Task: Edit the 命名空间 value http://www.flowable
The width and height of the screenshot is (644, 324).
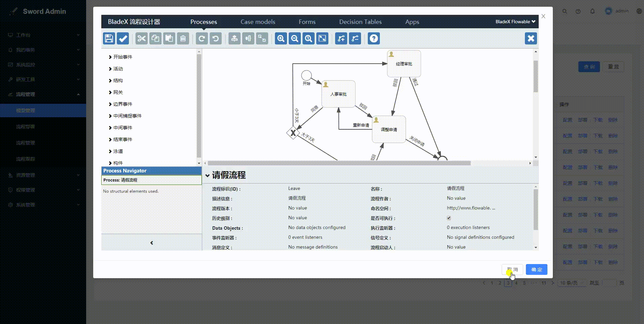Action: (x=471, y=208)
